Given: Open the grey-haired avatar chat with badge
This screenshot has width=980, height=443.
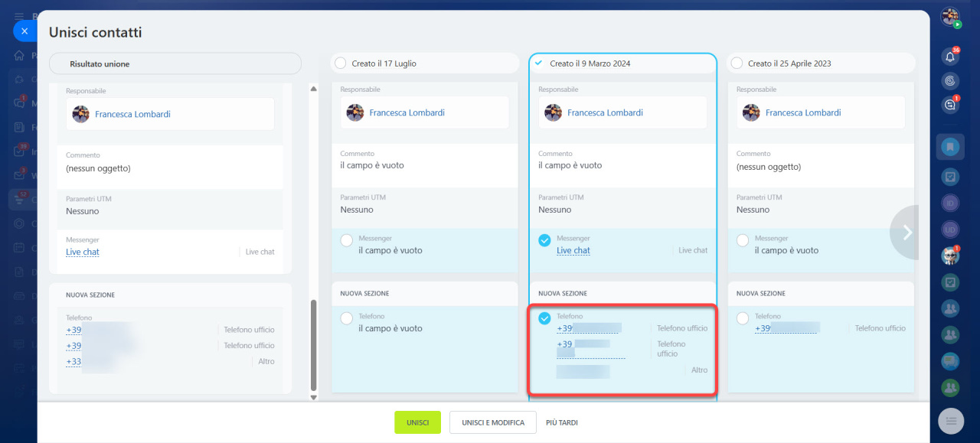Looking at the screenshot, I should coord(950,256).
